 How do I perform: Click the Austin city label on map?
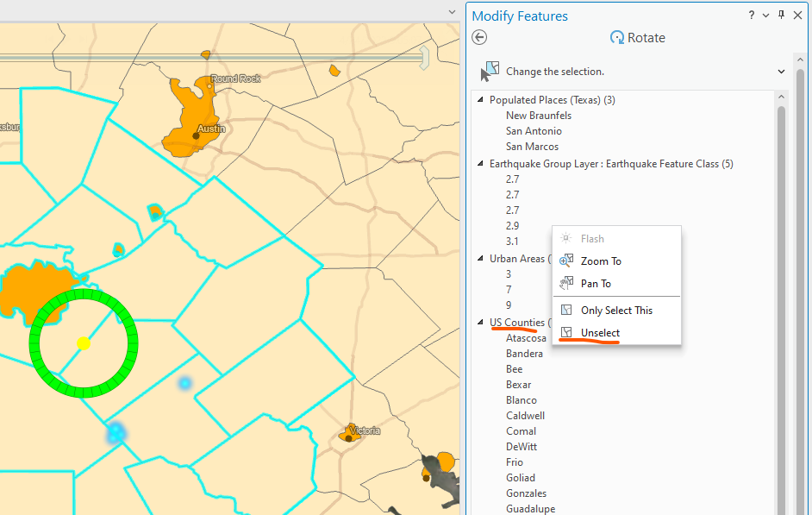211,129
